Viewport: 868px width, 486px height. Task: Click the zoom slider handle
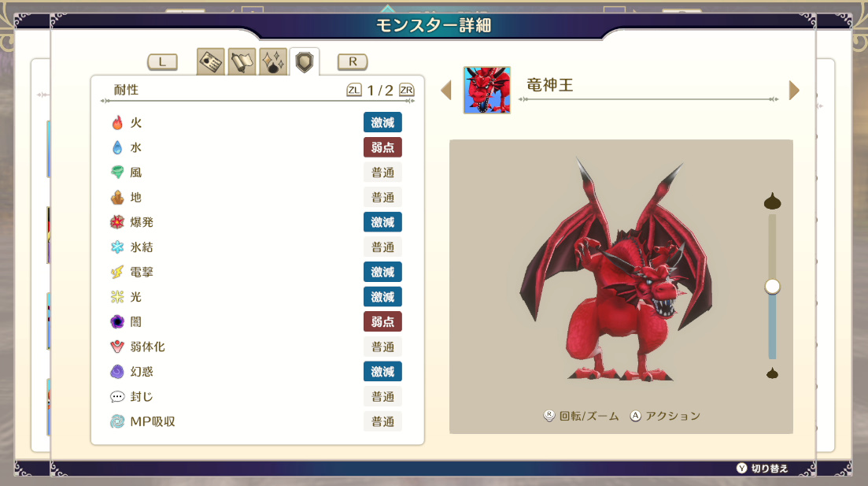[x=772, y=287]
